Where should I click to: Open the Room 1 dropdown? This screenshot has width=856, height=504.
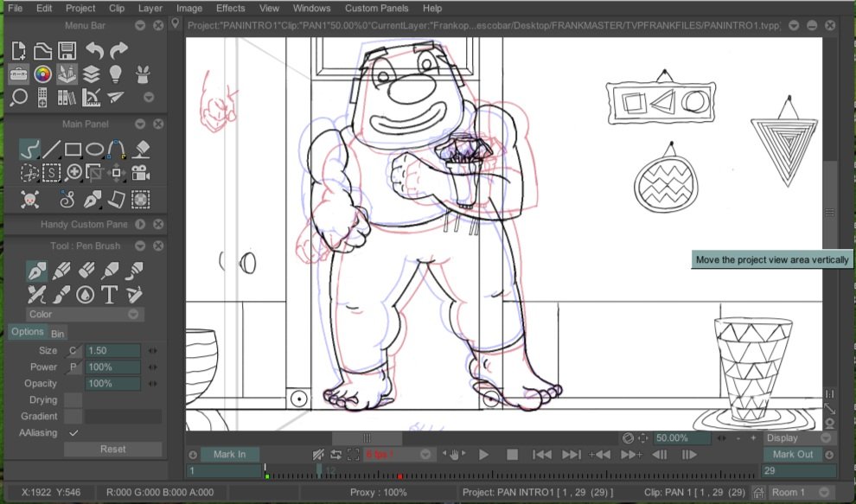801,492
